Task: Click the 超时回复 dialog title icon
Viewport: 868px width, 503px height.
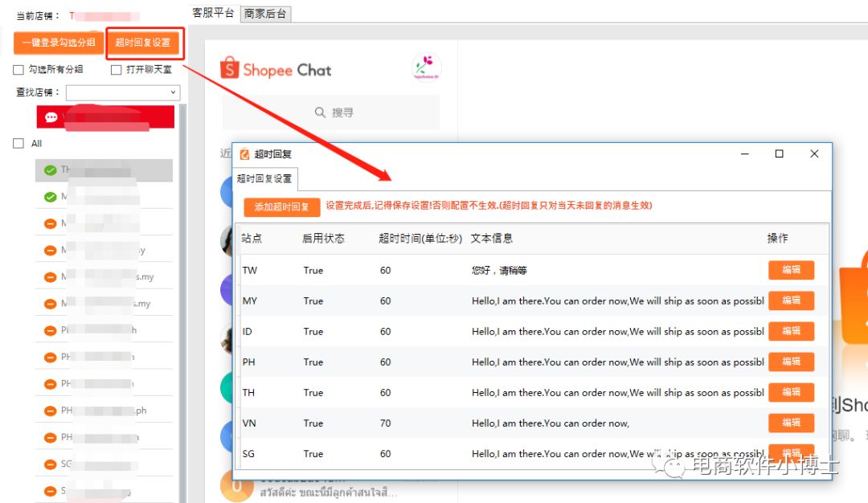Action: pos(244,154)
